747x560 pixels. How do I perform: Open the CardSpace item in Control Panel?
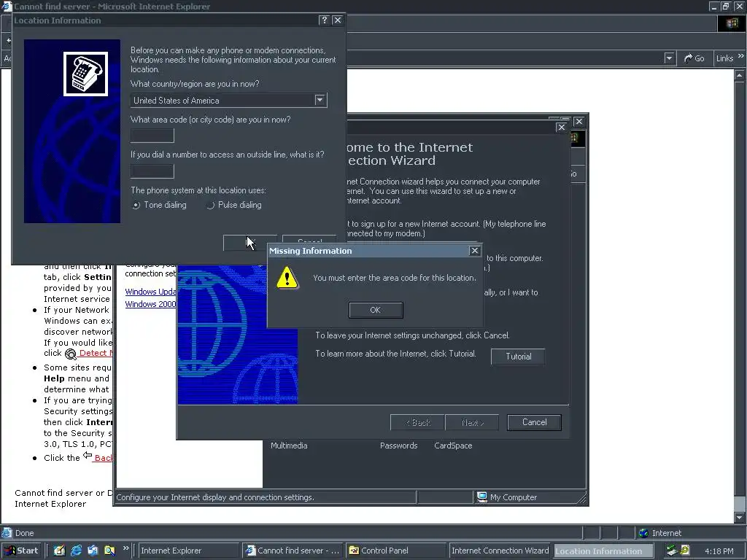[453, 446]
